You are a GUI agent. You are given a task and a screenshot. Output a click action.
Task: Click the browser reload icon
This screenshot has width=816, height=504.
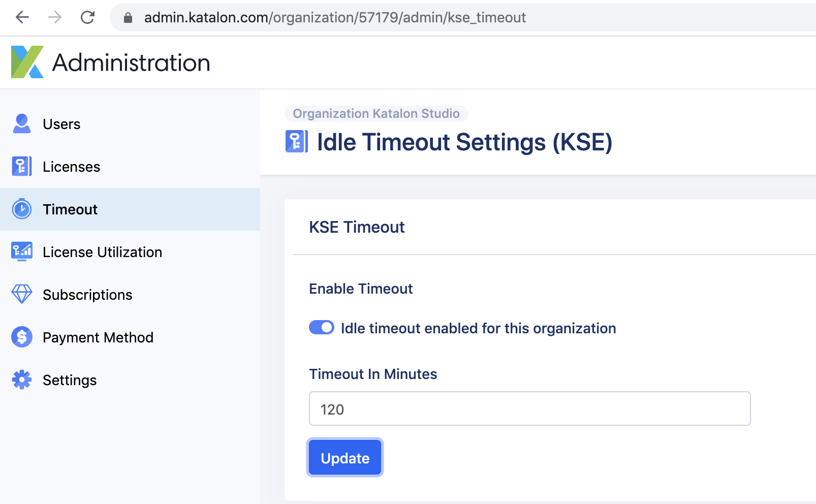pyautogui.click(x=88, y=17)
